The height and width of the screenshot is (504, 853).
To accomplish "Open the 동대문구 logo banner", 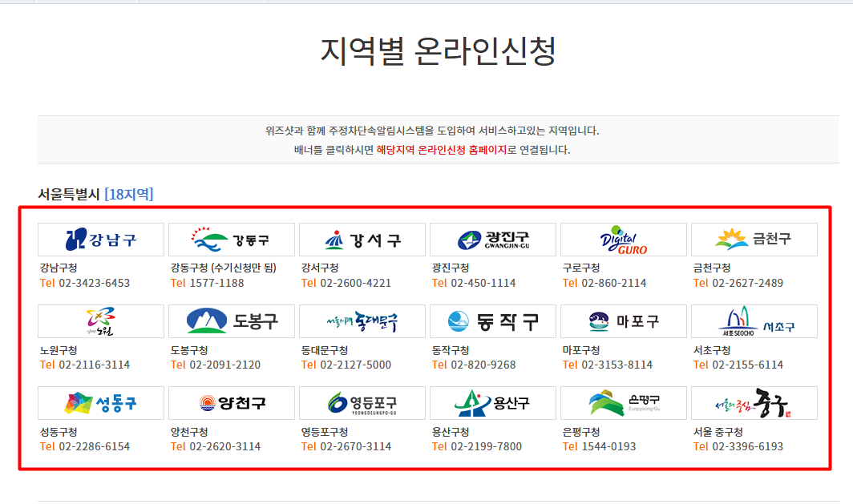I will click(362, 321).
